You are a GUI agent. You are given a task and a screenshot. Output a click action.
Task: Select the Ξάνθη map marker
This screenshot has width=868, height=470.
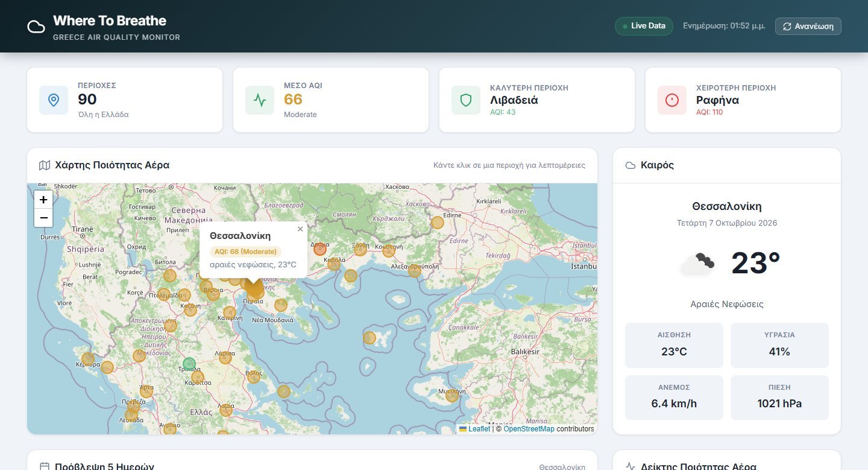(x=360, y=249)
